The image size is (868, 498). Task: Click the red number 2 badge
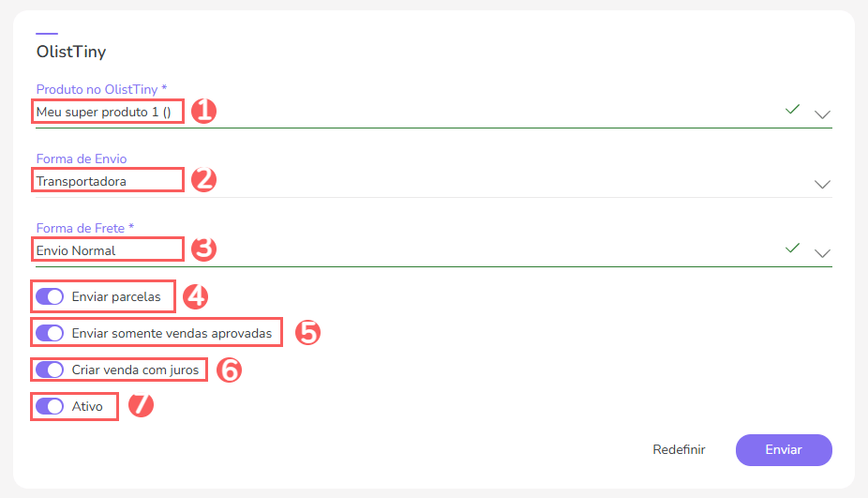point(203,179)
